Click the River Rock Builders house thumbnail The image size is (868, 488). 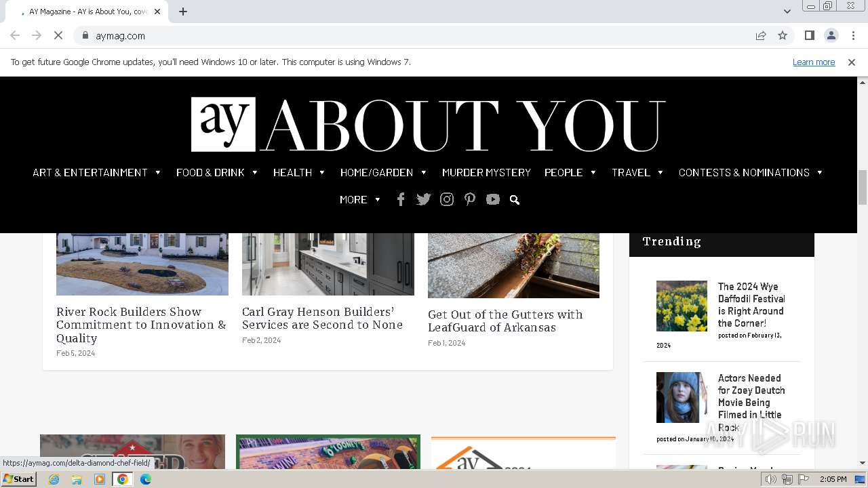(142, 264)
